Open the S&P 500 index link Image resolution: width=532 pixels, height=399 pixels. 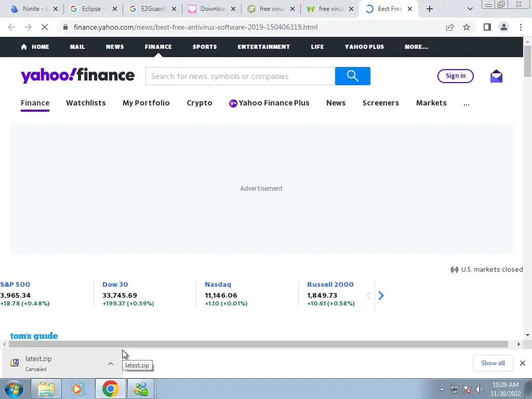(15, 284)
